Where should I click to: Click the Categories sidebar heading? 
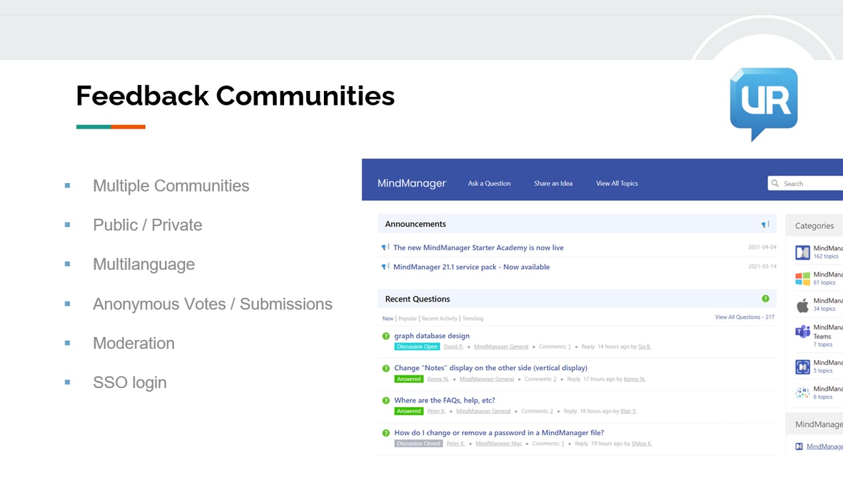(x=814, y=225)
